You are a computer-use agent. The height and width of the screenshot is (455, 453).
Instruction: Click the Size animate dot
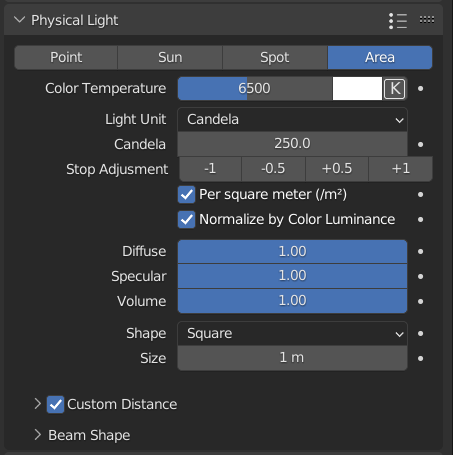[x=420, y=358]
